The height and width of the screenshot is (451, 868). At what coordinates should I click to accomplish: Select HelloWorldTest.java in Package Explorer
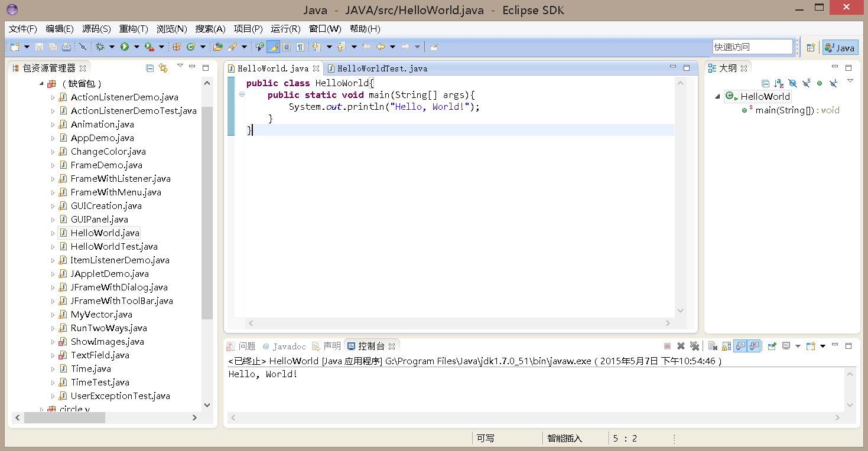tap(114, 247)
